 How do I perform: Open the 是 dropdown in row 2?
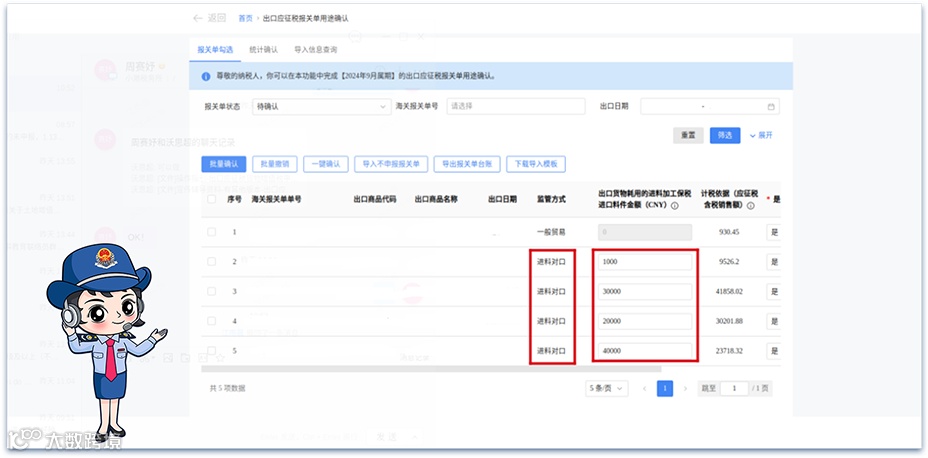tap(774, 262)
